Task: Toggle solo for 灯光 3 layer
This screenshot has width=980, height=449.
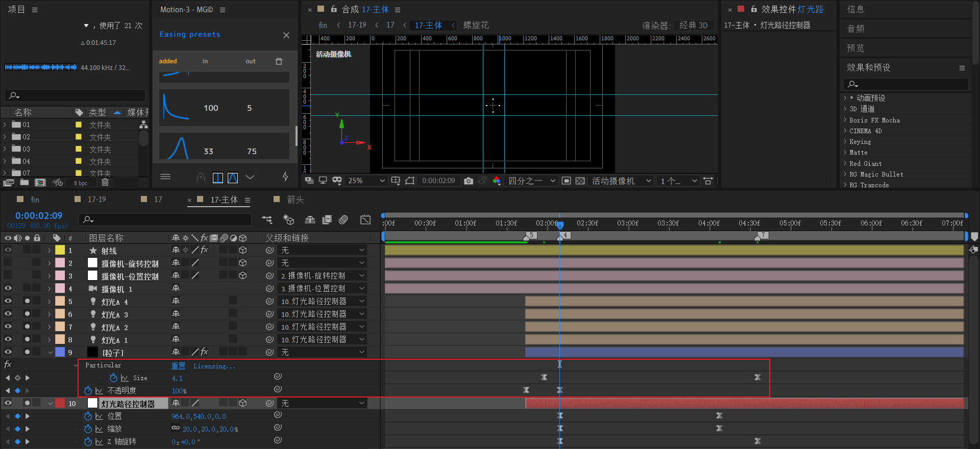Action: [x=27, y=314]
